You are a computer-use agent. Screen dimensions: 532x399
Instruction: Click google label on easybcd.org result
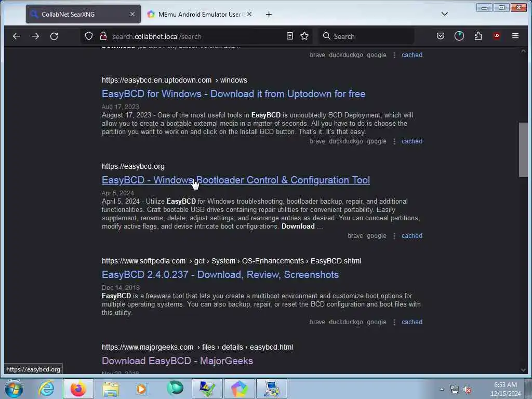(x=376, y=236)
